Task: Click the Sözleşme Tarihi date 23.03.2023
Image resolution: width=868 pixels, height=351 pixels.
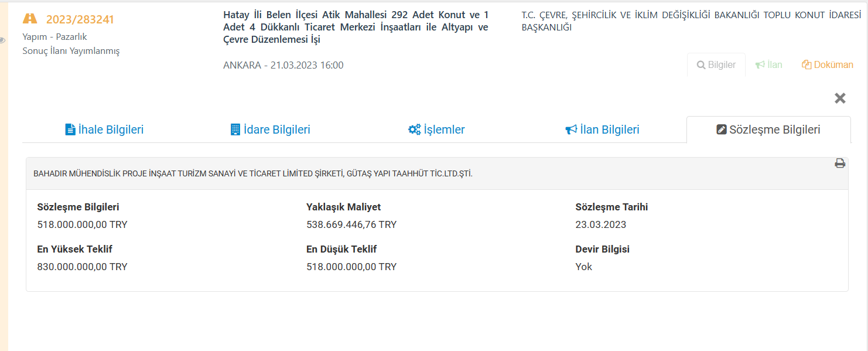Action: (x=601, y=224)
